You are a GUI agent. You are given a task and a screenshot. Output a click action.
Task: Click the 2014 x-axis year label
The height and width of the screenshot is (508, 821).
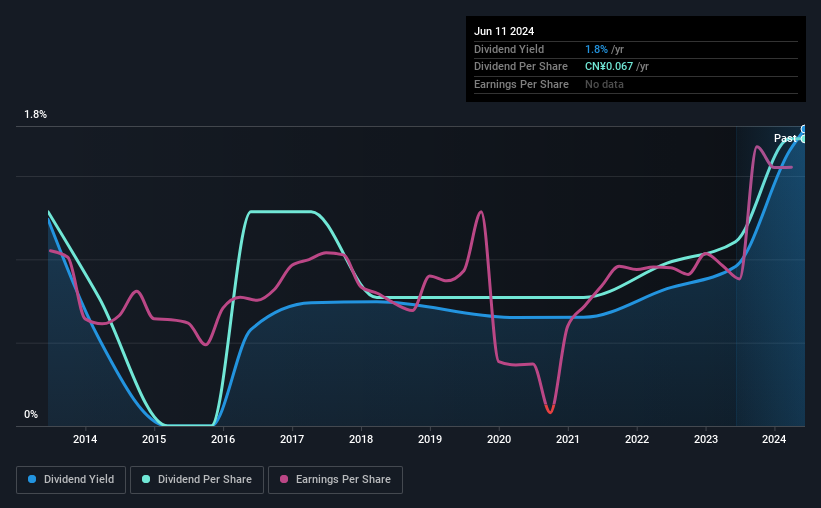pos(85,439)
